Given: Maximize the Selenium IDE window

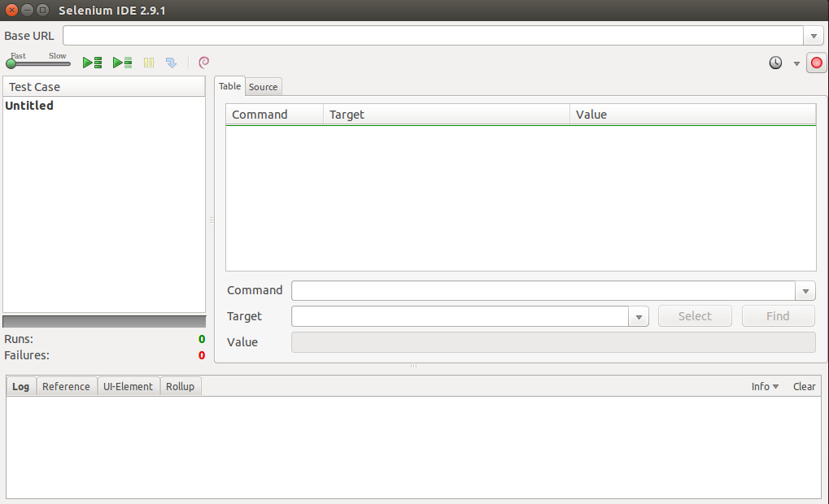Looking at the screenshot, I should 43,10.
